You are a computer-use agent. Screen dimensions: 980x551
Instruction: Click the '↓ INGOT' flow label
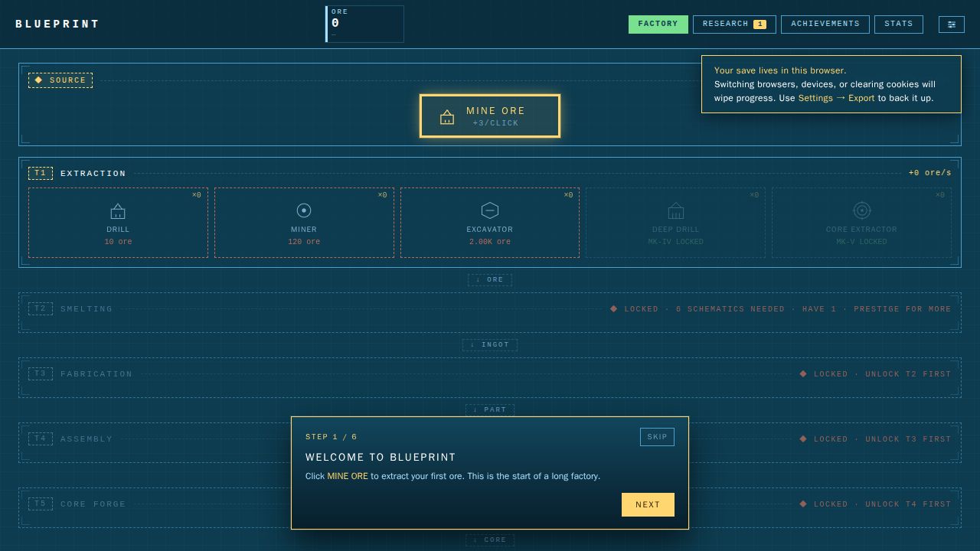pyautogui.click(x=490, y=345)
